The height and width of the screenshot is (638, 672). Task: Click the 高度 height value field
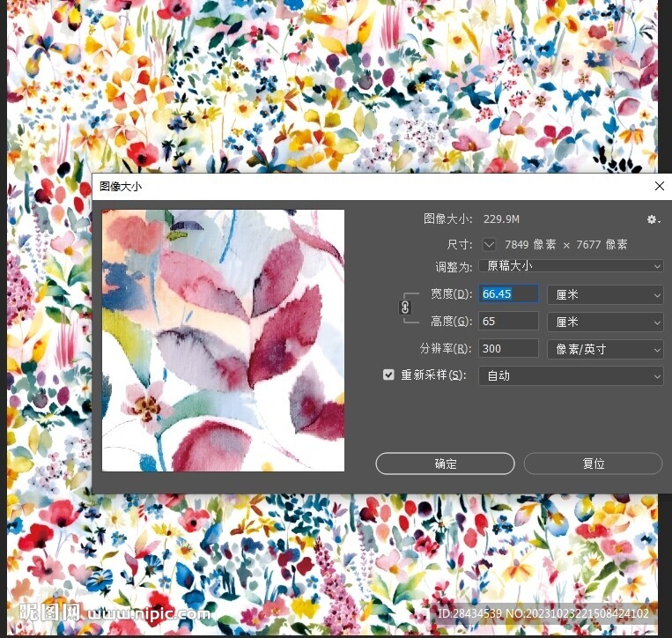click(508, 322)
